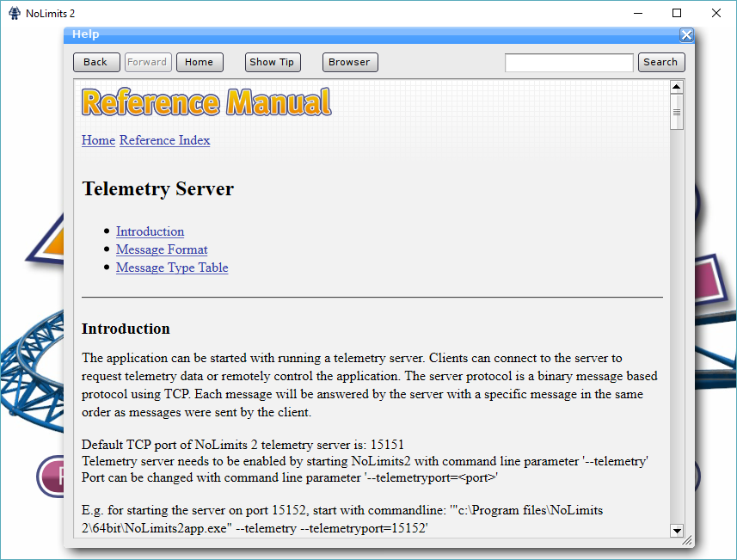
Task: Click the Back button in Help
Action: pyautogui.click(x=96, y=62)
